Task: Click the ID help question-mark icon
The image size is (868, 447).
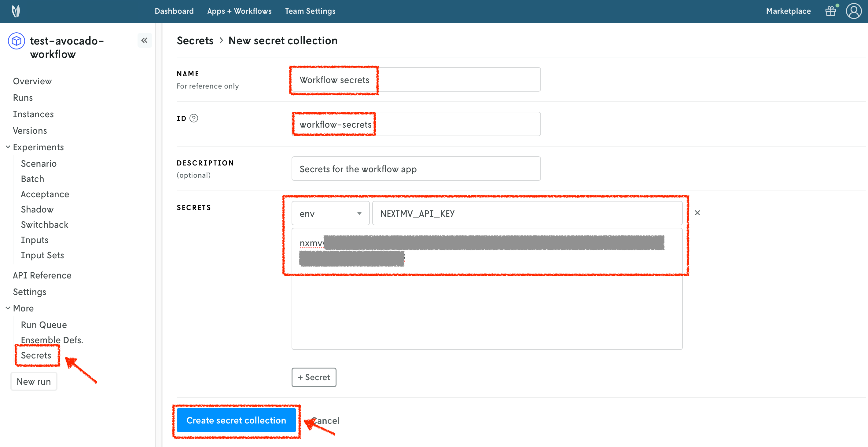Action: click(x=194, y=118)
